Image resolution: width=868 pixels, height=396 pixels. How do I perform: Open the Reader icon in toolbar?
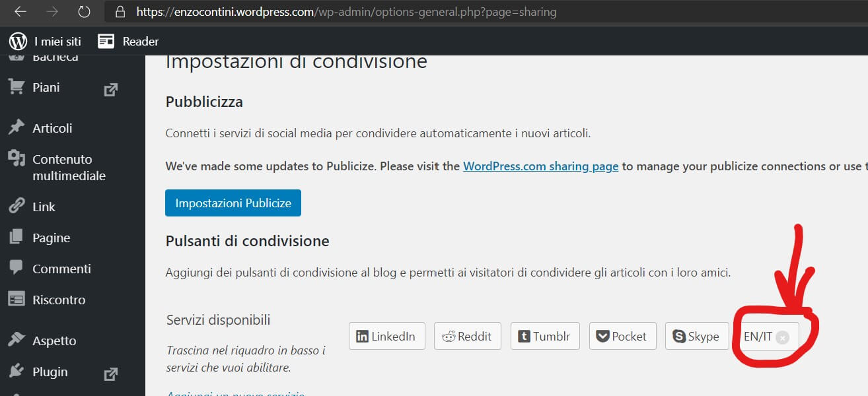coord(106,41)
